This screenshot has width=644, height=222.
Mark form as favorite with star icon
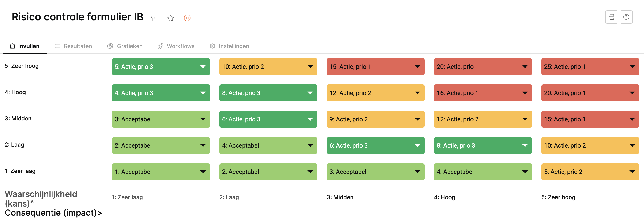[170, 18]
